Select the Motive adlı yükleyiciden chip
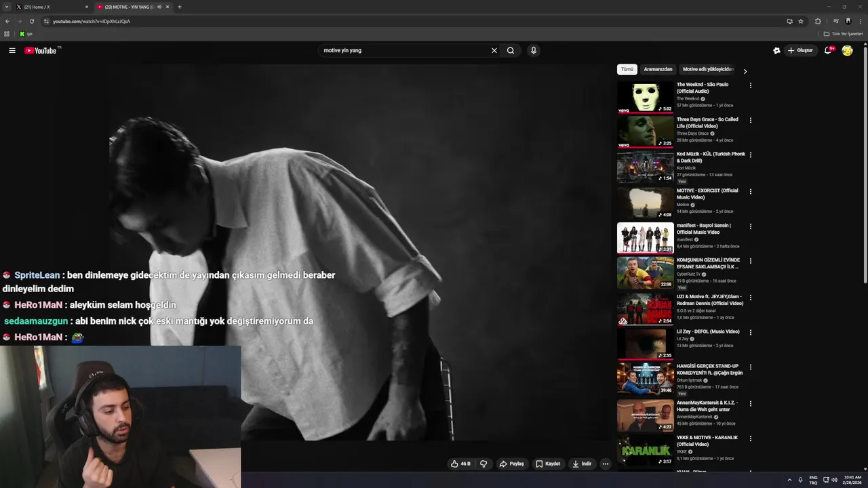This screenshot has height=488, width=868. point(707,69)
